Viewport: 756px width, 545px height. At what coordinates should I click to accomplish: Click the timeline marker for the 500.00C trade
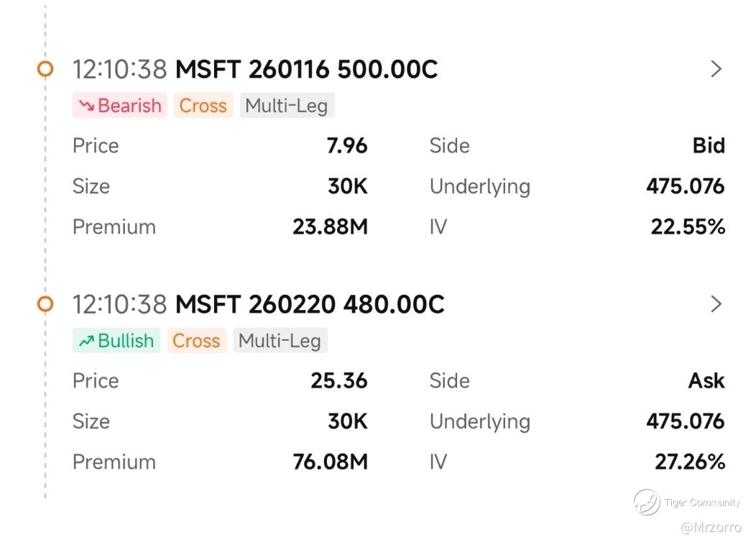click(45, 69)
